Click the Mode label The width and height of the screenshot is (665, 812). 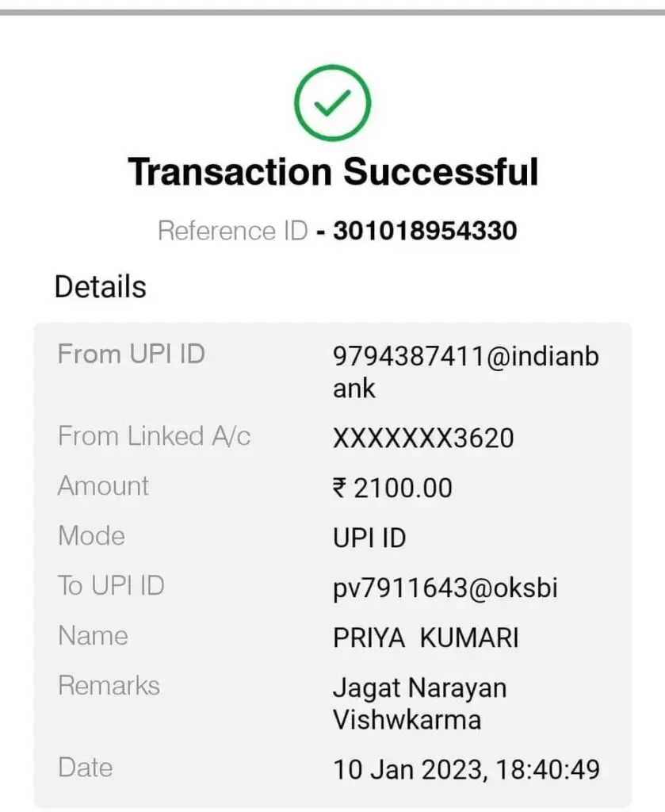[x=92, y=536]
